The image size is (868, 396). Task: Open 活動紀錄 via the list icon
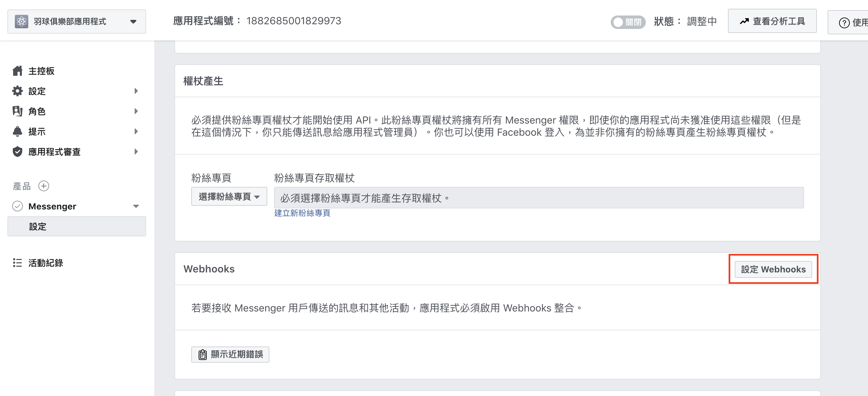point(17,263)
